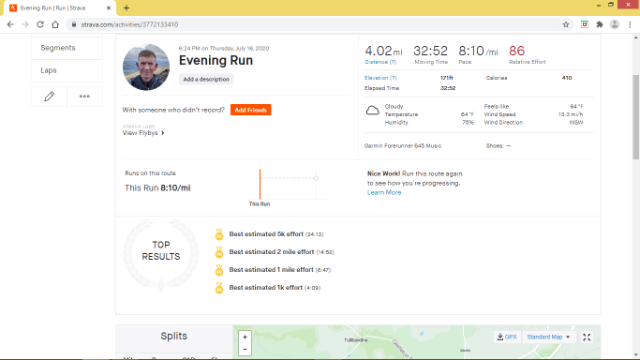Click Add a description button
The image size is (640, 360).
point(206,79)
